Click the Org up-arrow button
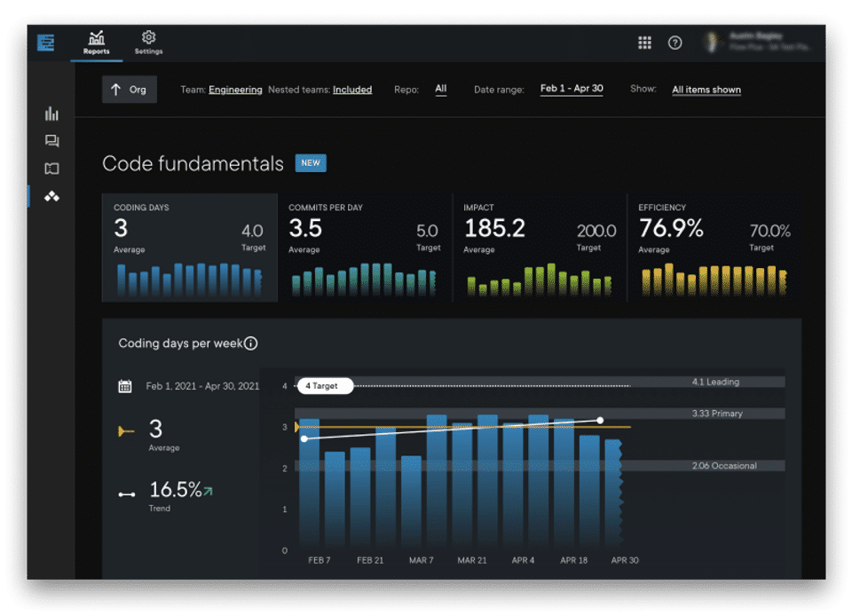This screenshot has height=616, width=852. tap(130, 90)
